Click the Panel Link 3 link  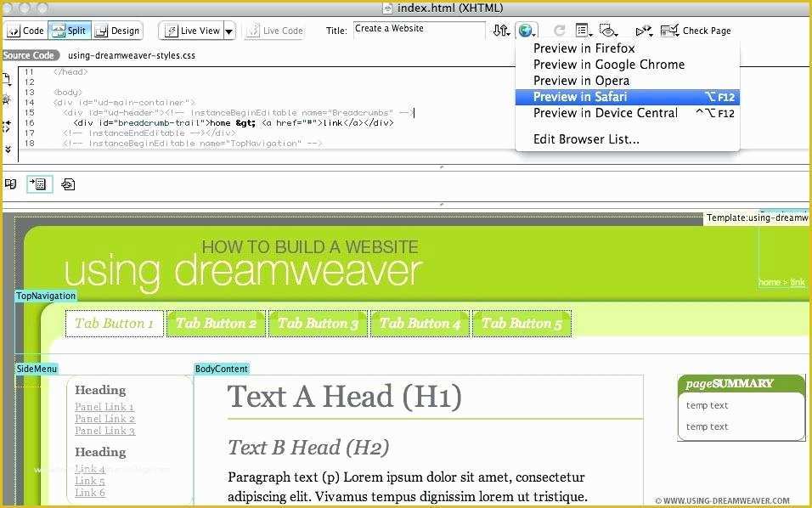[104, 431]
